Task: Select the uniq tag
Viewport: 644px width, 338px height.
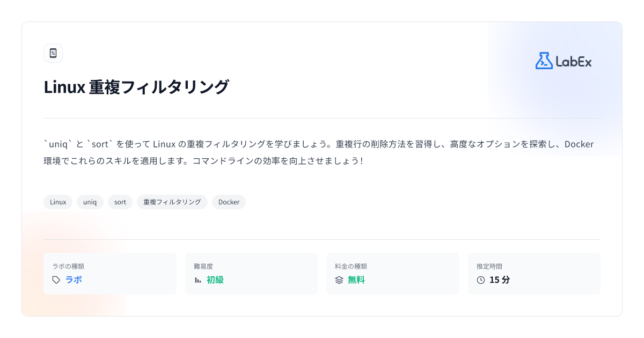Action: pyautogui.click(x=90, y=202)
